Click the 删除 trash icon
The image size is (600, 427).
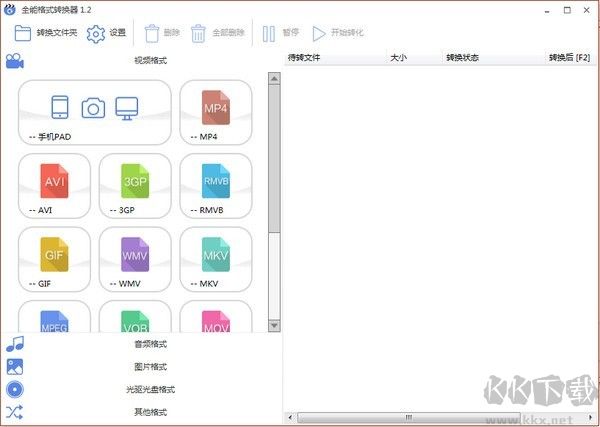(152, 34)
